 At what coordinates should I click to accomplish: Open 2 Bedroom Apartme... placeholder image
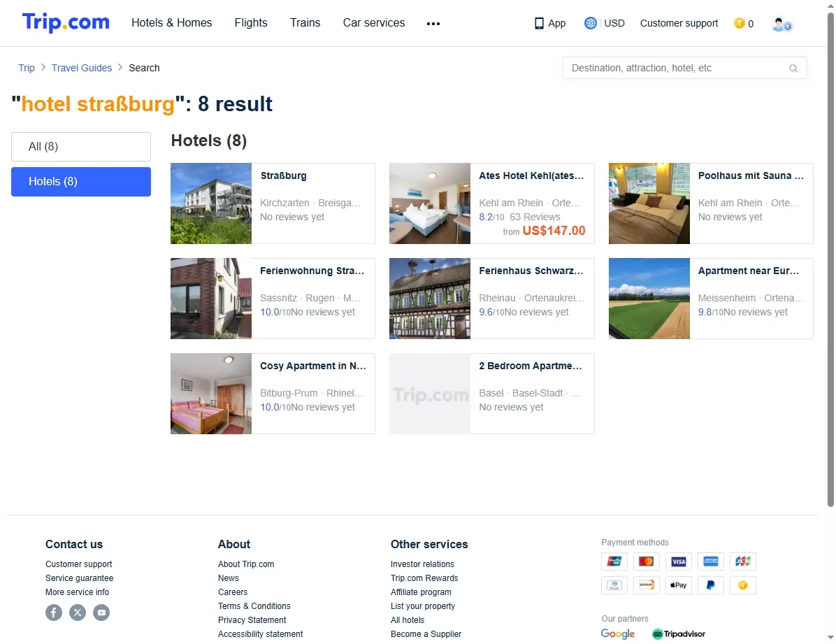coord(430,394)
